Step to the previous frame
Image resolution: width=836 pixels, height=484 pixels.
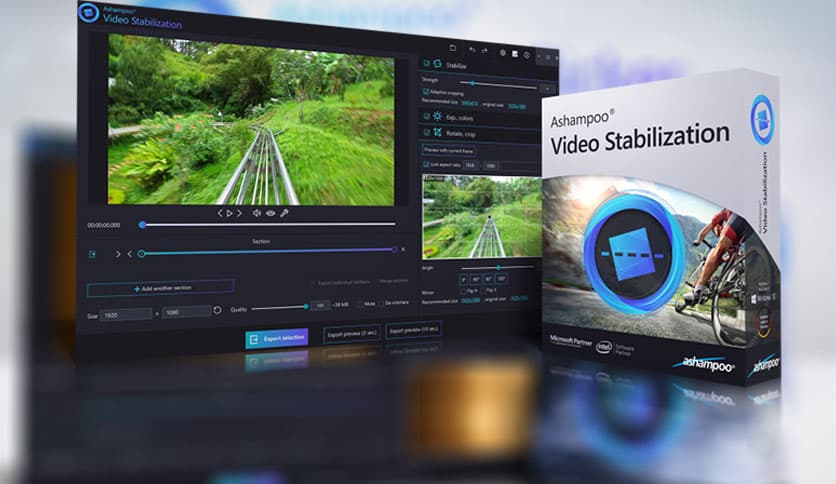click(220, 213)
